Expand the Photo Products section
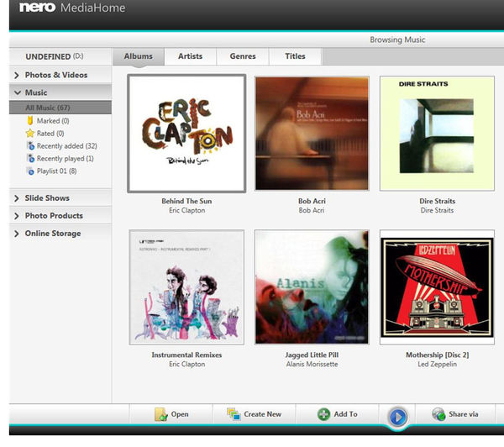This screenshot has height=447, width=504. (x=17, y=216)
